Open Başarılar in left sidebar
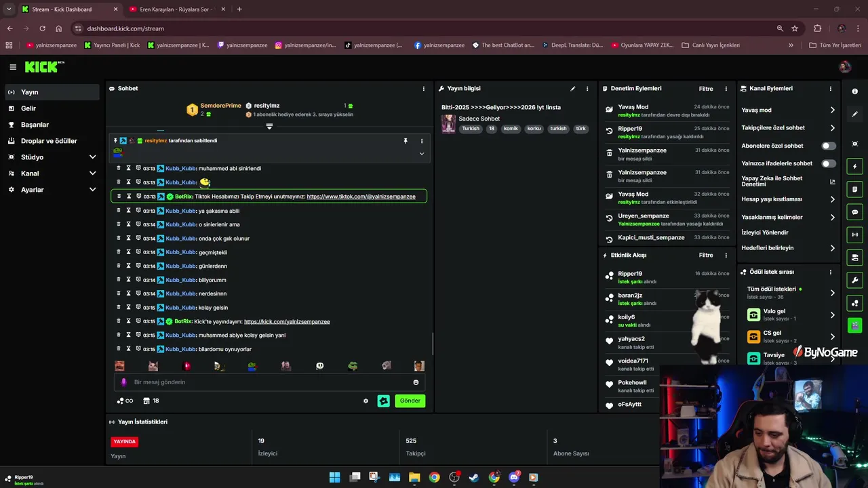 pyautogui.click(x=51, y=125)
